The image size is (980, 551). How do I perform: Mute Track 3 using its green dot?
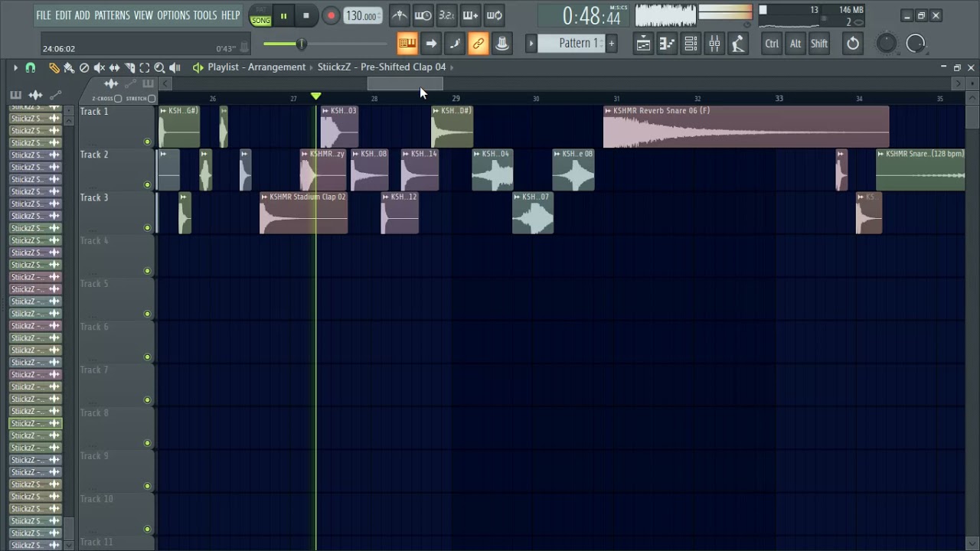(147, 227)
